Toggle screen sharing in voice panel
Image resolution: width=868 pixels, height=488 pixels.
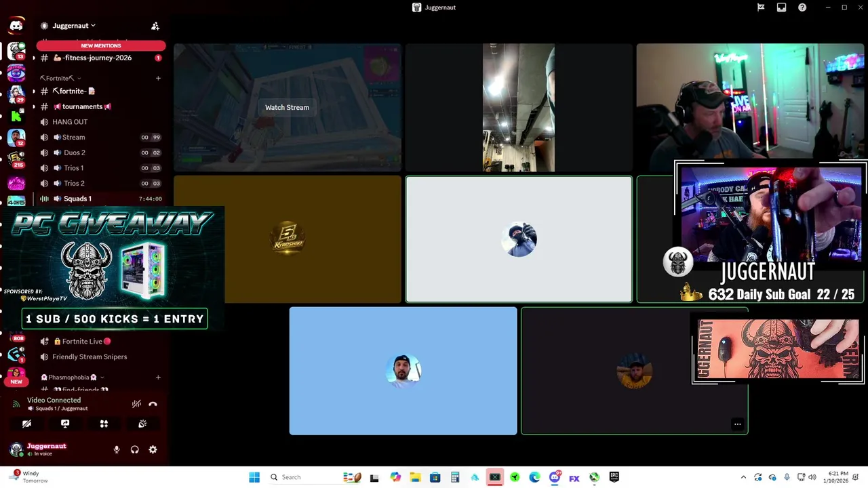[x=65, y=424]
